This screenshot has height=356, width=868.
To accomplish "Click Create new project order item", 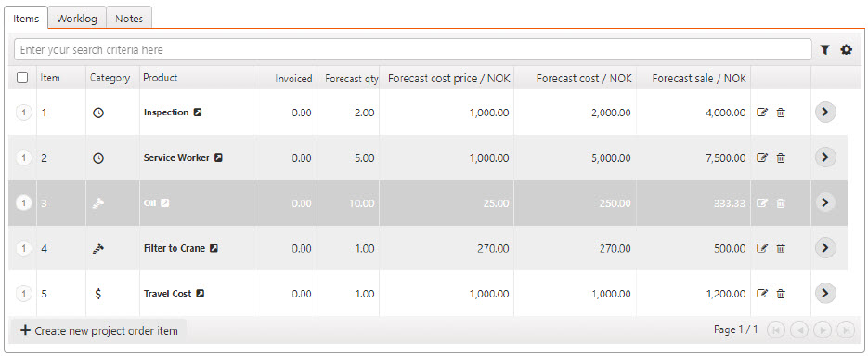I will [99, 331].
